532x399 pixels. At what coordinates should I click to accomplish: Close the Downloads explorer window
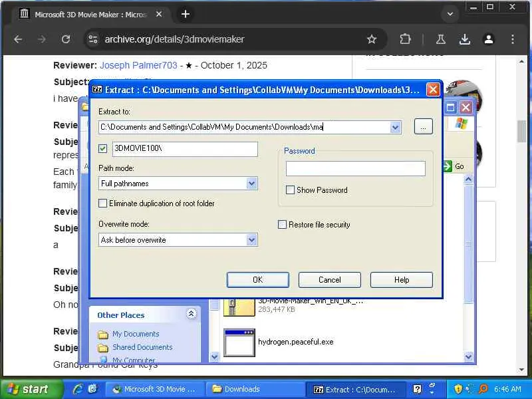tap(466, 108)
